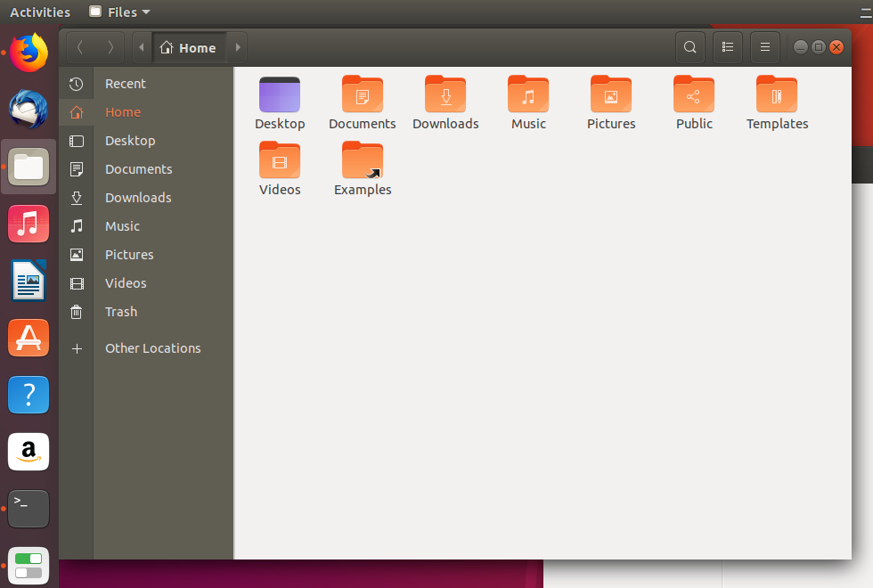Select Pictures in the sidebar
873x588 pixels.
(x=146, y=255)
